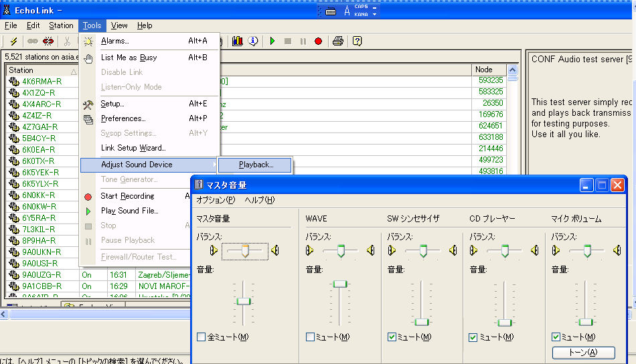Click the green play toolbar button
Viewport: 636px width, 364px height.
272,41
